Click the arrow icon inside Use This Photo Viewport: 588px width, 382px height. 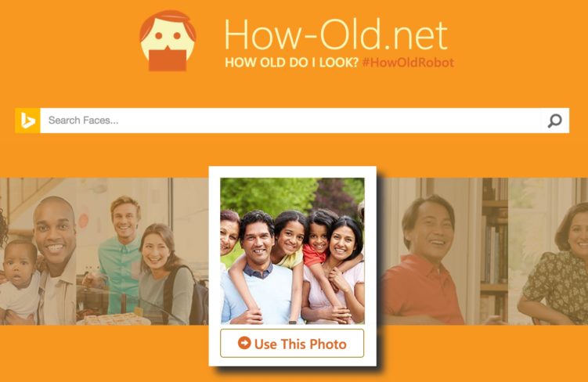click(x=244, y=343)
